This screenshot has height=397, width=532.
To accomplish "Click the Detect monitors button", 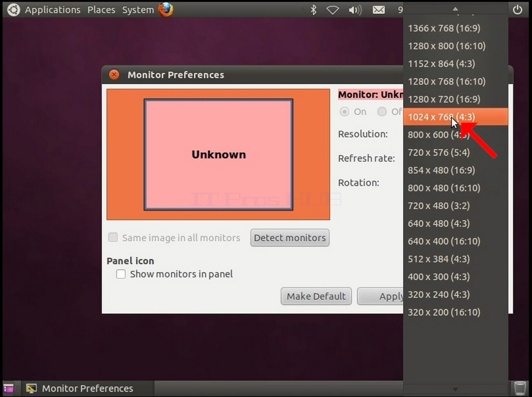I will 290,238.
